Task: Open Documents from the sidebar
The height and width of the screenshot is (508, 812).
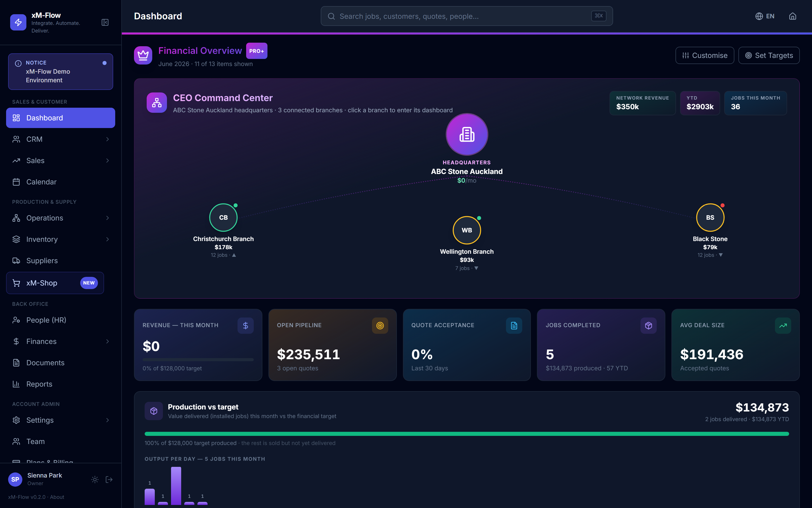Action: (x=60, y=363)
